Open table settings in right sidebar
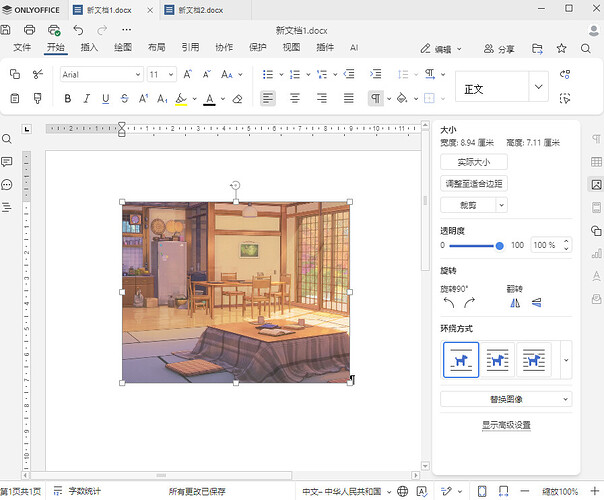This screenshot has height=500, width=604. [x=596, y=162]
